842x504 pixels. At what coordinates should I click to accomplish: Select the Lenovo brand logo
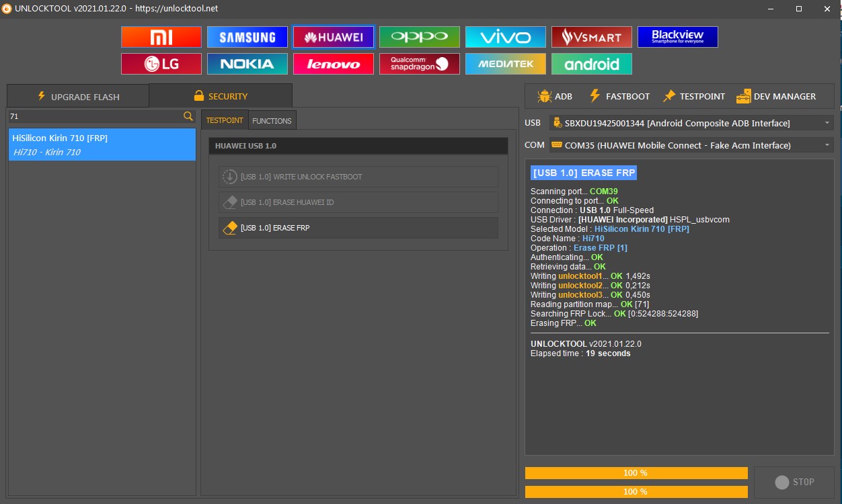tap(334, 64)
